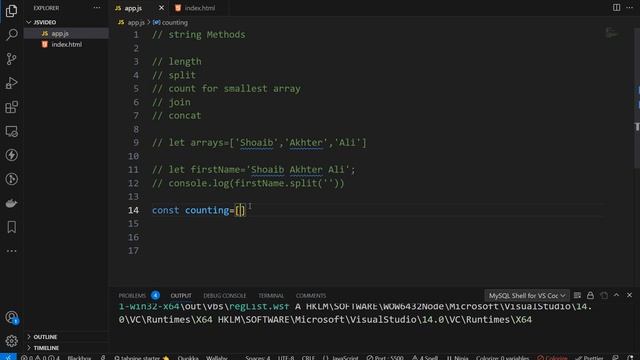This screenshot has width=640, height=360.
Task: Click Quokka in the status bar
Action: coord(188,357)
